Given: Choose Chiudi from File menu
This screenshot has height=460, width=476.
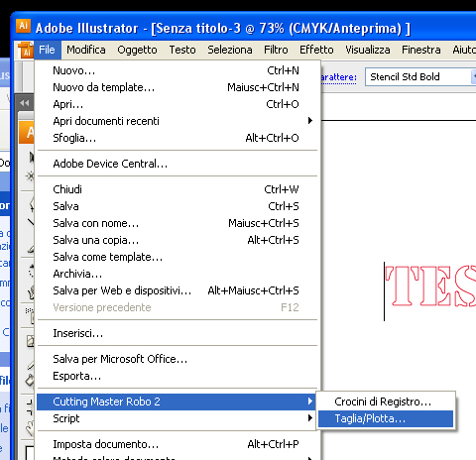Looking at the screenshot, I should click(x=178, y=189).
